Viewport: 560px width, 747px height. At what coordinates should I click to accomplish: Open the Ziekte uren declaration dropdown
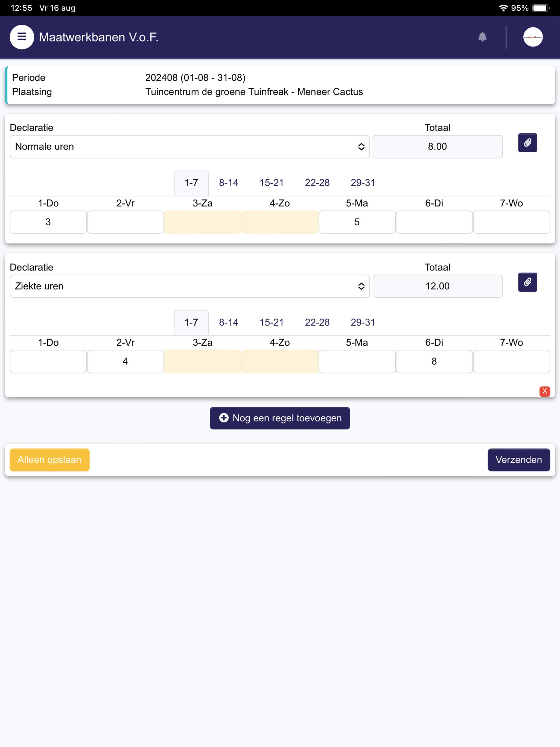189,286
